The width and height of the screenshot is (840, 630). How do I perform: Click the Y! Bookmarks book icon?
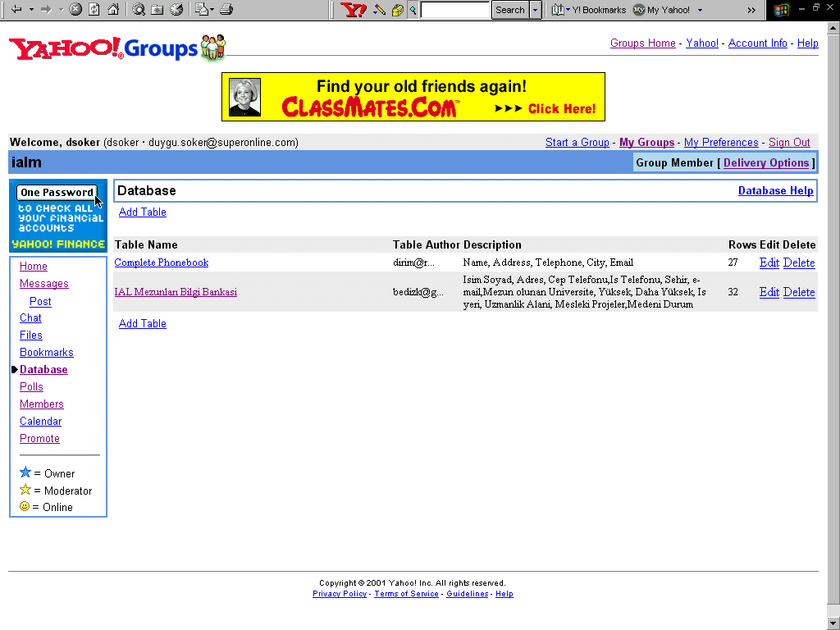coord(558,10)
